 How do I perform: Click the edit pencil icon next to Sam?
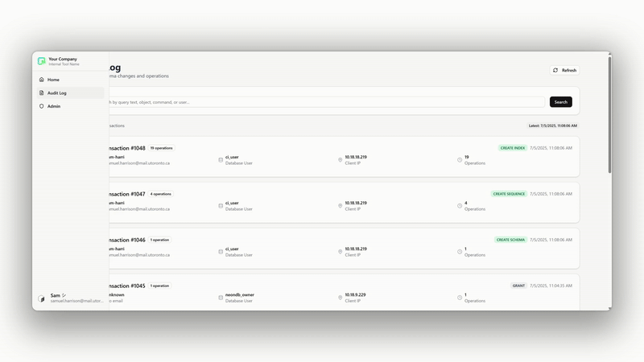64,295
